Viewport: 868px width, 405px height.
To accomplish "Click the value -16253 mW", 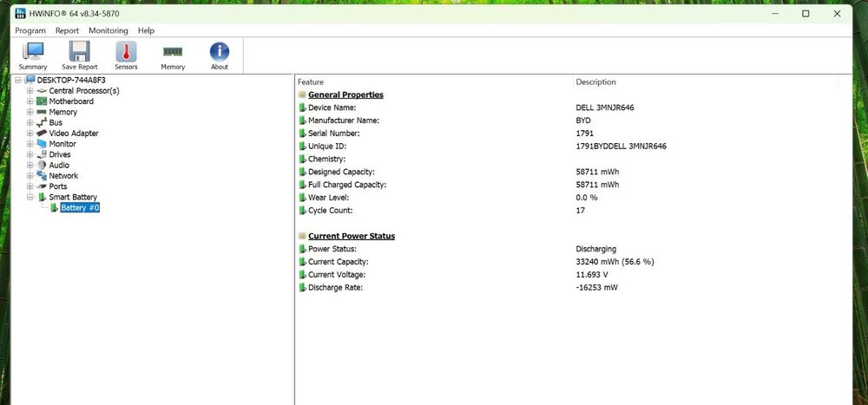I will (x=597, y=288).
